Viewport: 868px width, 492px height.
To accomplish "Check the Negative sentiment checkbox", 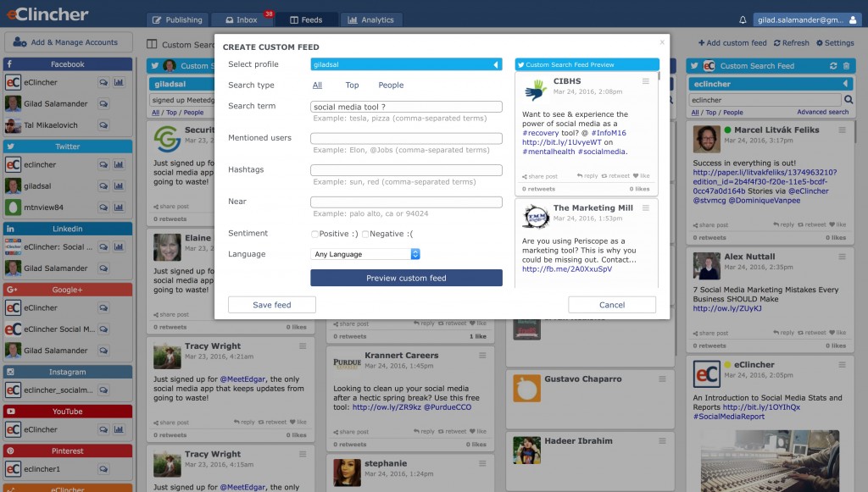I will click(x=365, y=235).
